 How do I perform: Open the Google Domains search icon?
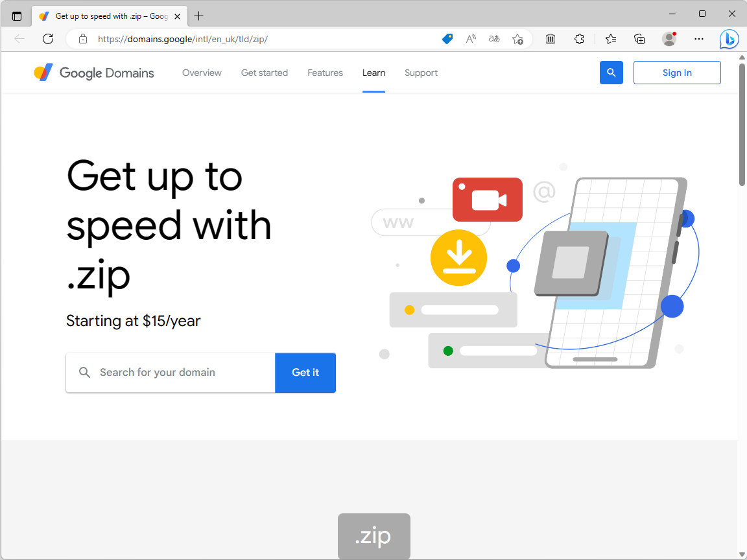point(611,73)
